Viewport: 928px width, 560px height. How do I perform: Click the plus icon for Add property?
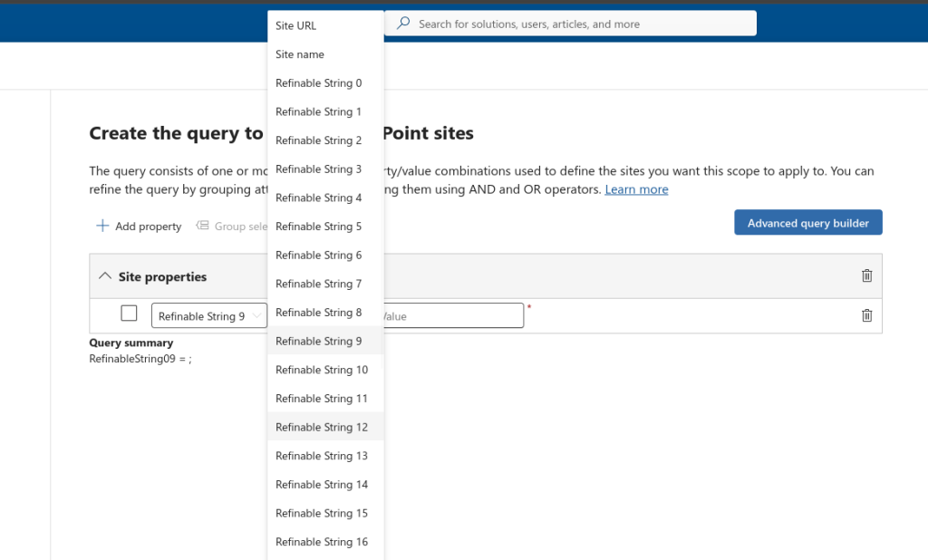pos(102,227)
